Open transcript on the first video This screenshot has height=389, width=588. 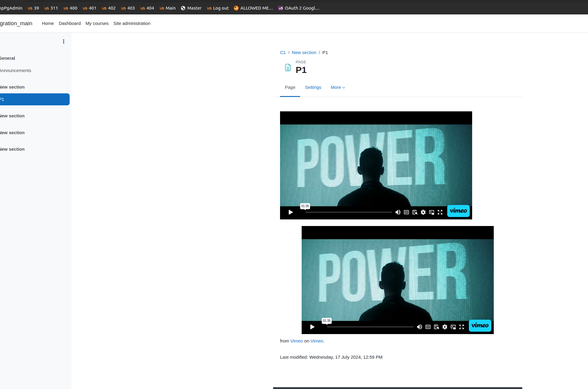pos(415,212)
